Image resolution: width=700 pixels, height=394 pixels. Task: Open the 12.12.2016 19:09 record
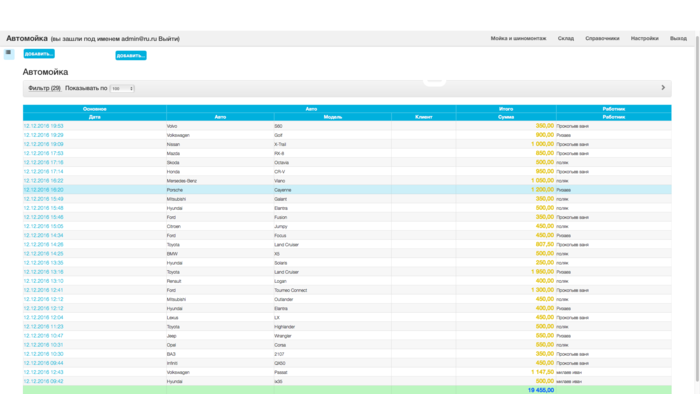tap(43, 144)
